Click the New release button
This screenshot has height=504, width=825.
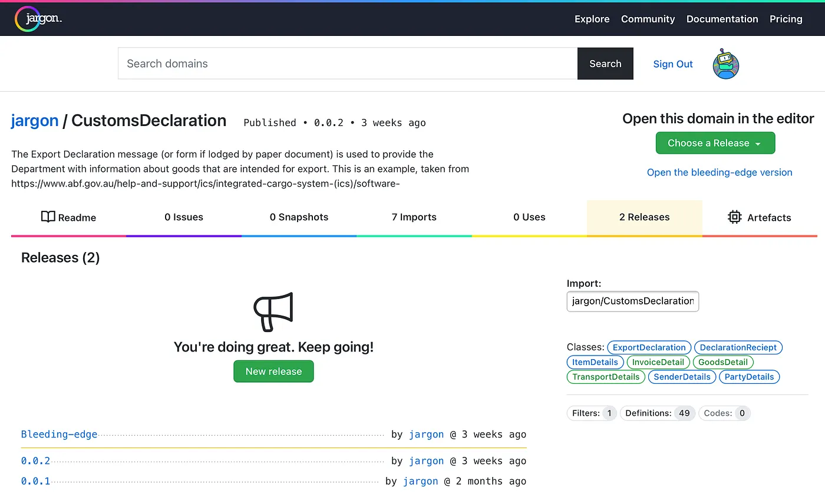coord(273,371)
